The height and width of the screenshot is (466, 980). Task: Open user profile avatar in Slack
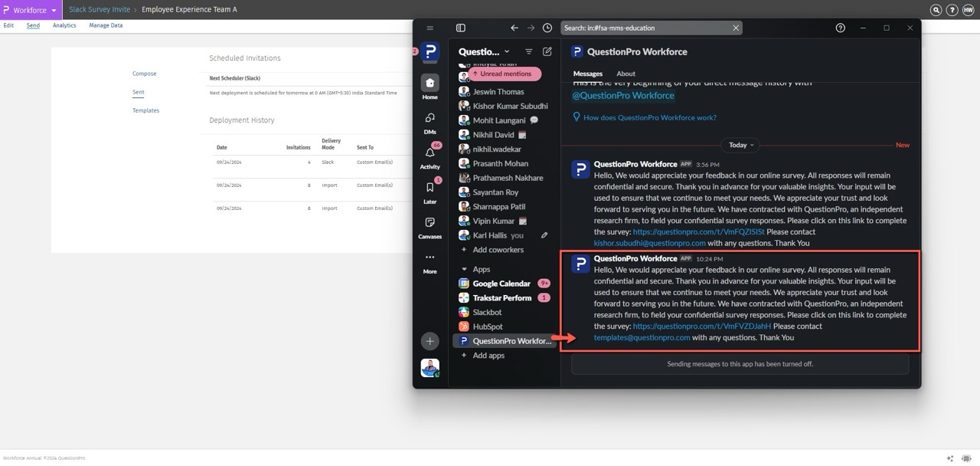(x=430, y=368)
